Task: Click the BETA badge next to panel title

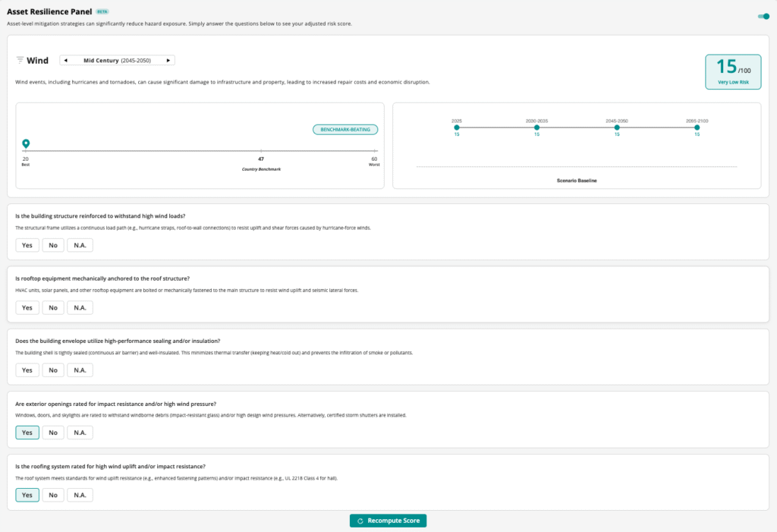Action: pyautogui.click(x=102, y=12)
